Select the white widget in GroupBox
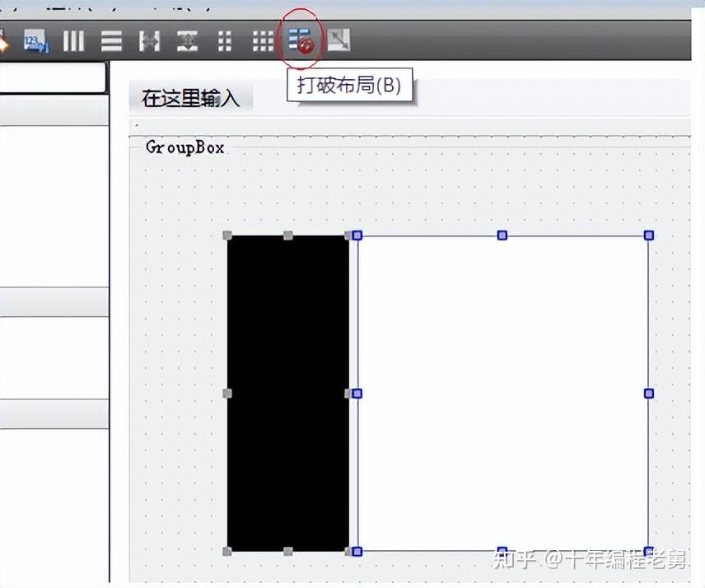 point(502,394)
